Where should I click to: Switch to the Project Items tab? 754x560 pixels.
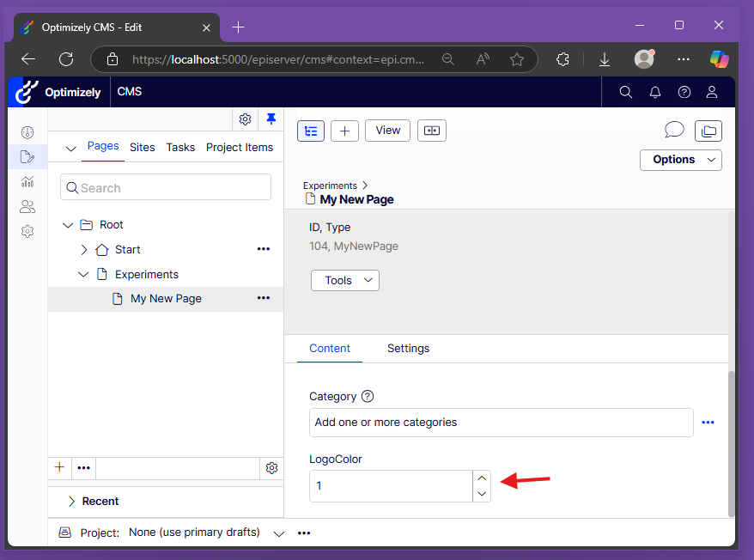coord(240,147)
